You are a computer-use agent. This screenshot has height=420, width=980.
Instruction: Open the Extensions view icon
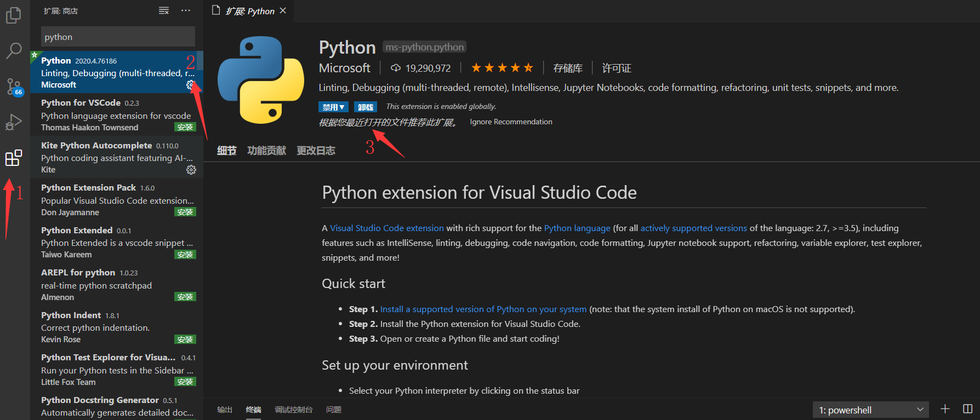coord(14,158)
